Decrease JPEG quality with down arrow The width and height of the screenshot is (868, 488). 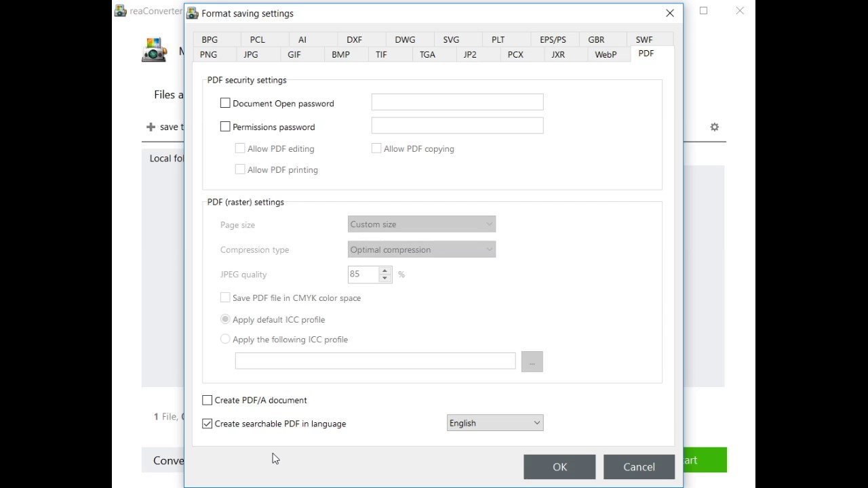[x=384, y=278]
